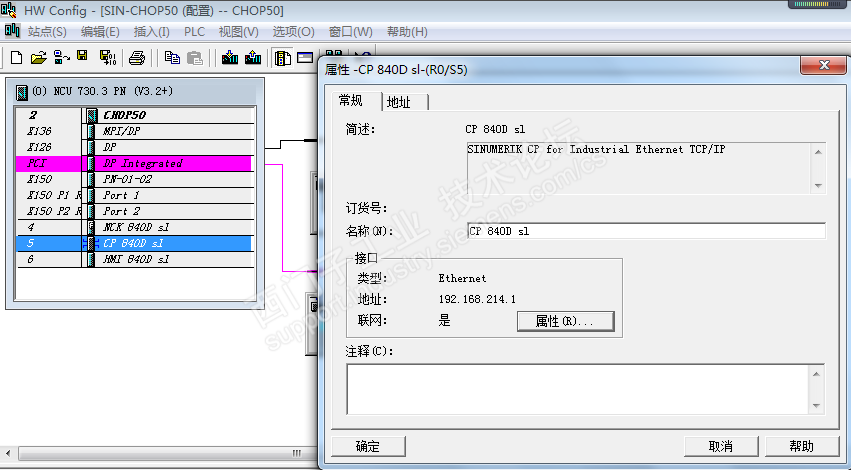Click the description box down scroll arrow
Image resolution: width=851 pixels, height=470 pixels.
[818, 186]
